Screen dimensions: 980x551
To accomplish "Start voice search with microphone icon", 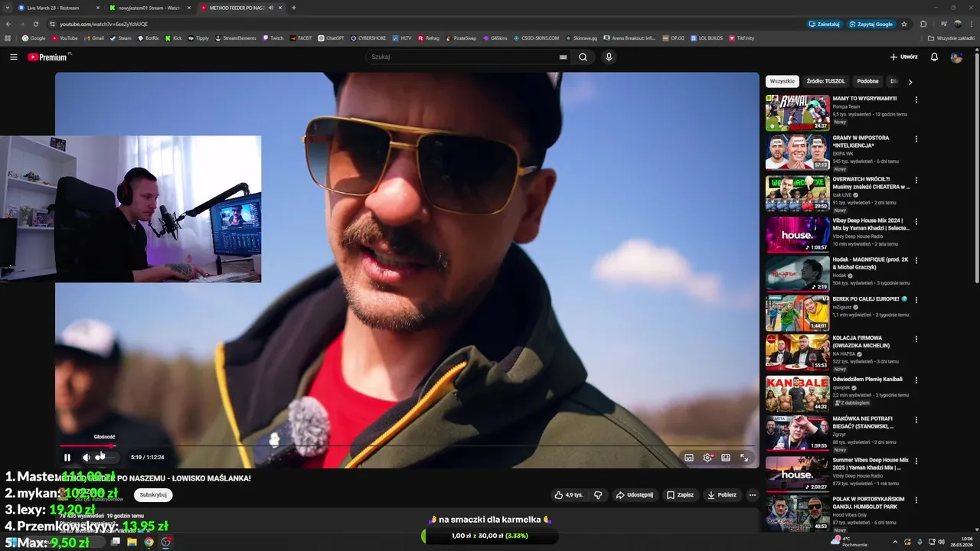I will tap(609, 57).
